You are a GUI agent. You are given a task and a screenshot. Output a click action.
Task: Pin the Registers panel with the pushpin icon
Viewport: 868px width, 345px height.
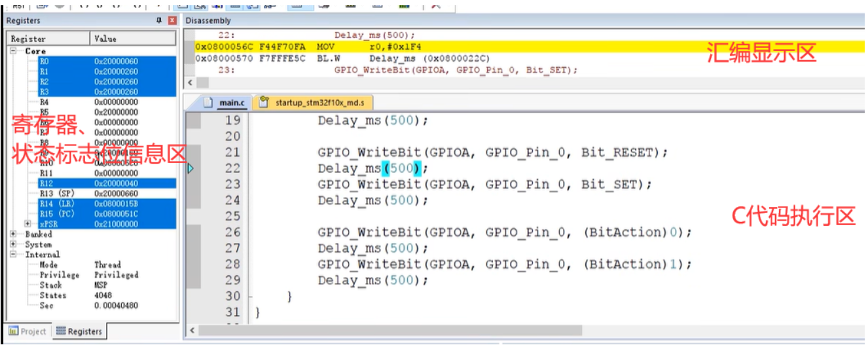pyautogui.click(x=159, y=21)
